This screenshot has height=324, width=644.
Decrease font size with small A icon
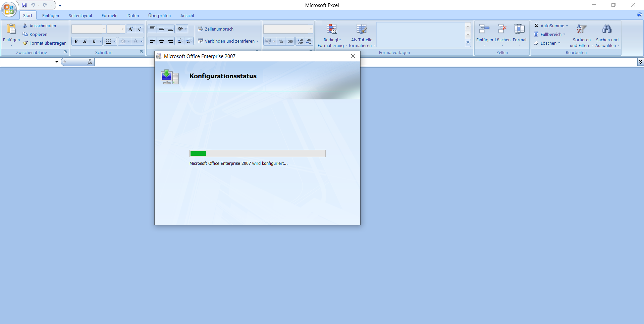point(139,29)
